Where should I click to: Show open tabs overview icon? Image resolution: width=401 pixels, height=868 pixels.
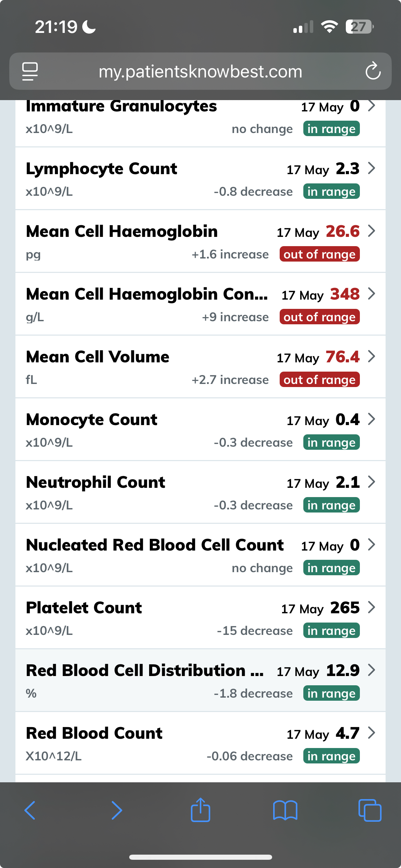(369, 810)
